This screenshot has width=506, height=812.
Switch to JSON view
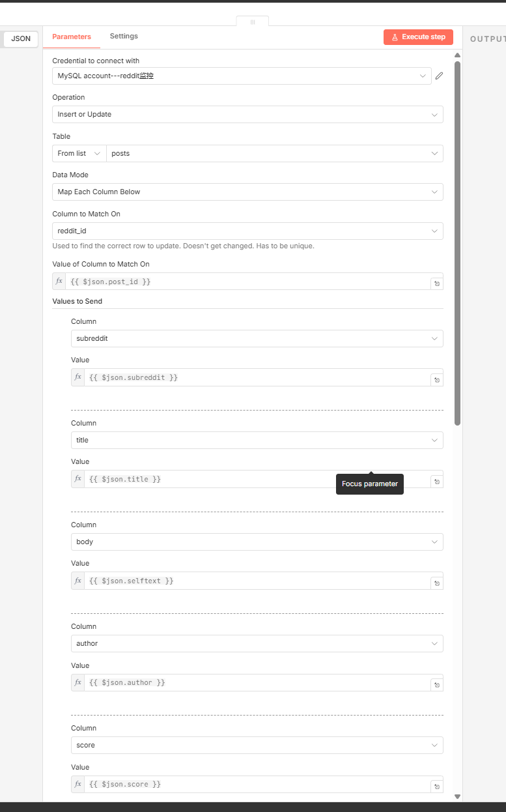pyautogui.click(x=21, y=39)
